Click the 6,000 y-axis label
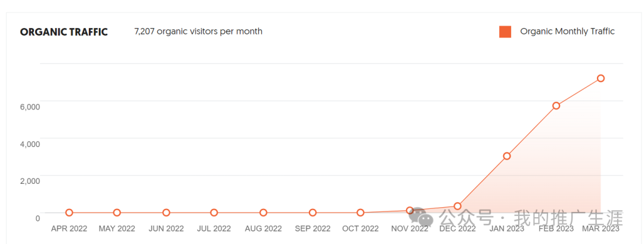The height and width of the screenshot is (244, 644). coord(30,107)
